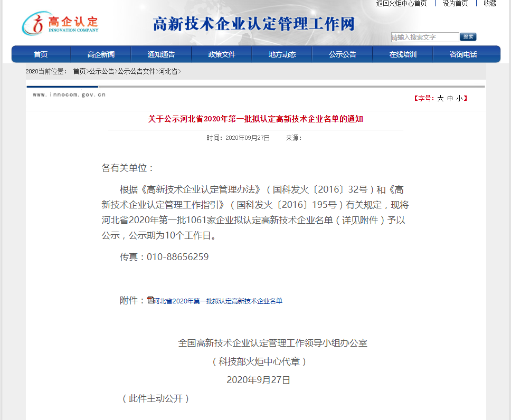Click the 返回火炬中心首页 link
The width and height of the screenshot is (511, 420).
402,4
